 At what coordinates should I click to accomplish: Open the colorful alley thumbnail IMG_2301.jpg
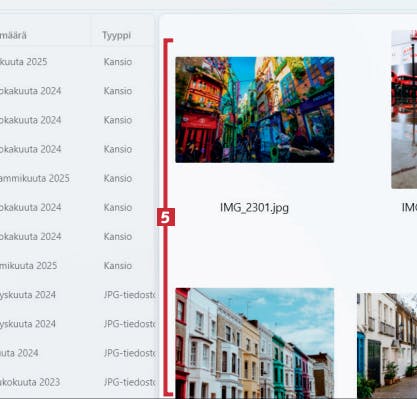(x=255, y=110)
